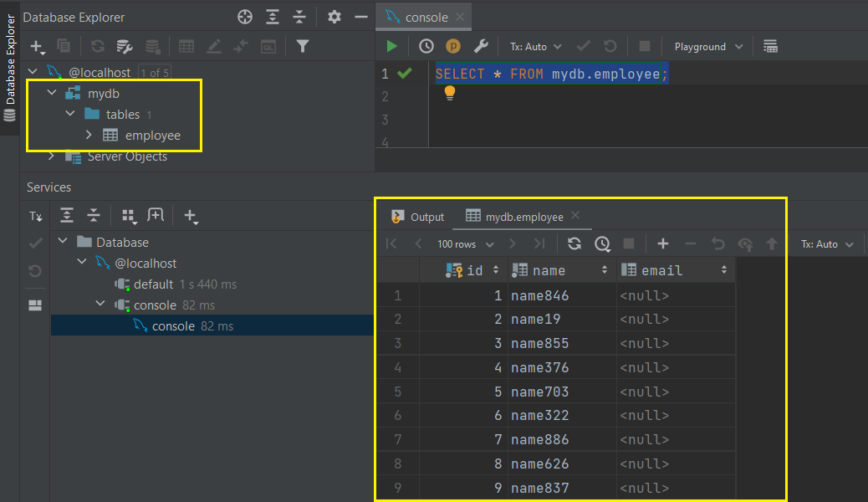The image size is (868, 502).
Task: Click Collapse All in the Services toolbar
Action: 94,215
